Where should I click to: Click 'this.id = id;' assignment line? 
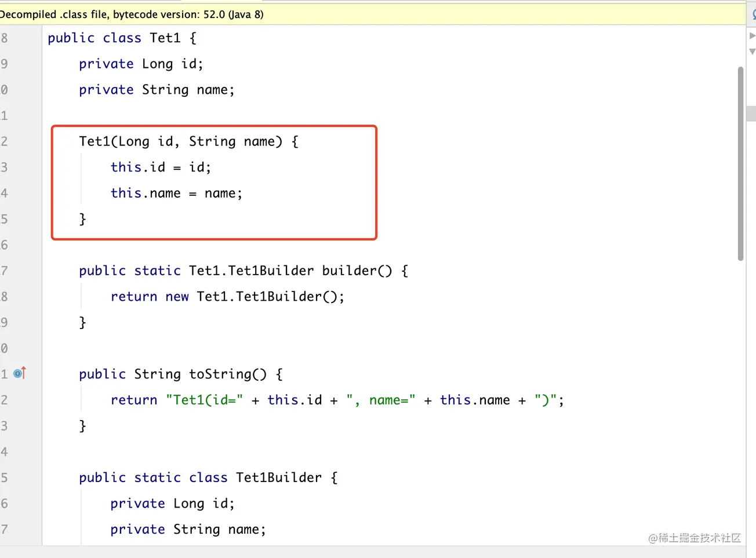[x=161, y=167]
